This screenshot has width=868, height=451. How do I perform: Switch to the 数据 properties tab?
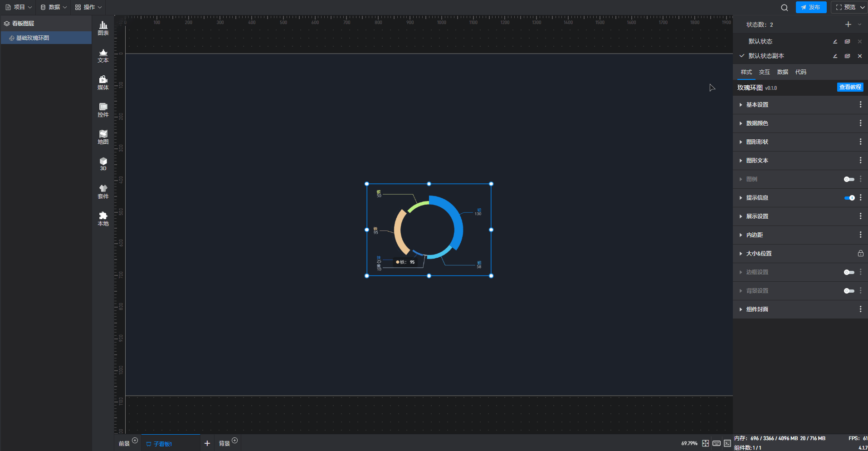coord(782,72)
